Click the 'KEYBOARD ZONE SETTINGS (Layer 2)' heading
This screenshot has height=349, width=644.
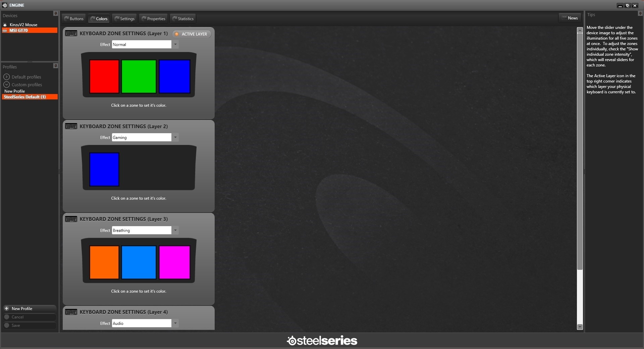click(x=124, y=127)
